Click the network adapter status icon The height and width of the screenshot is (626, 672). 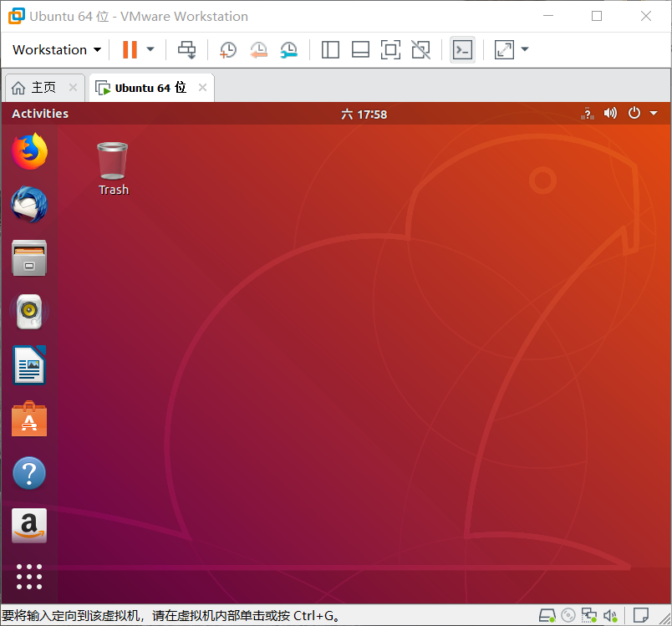tap(589, 616)
